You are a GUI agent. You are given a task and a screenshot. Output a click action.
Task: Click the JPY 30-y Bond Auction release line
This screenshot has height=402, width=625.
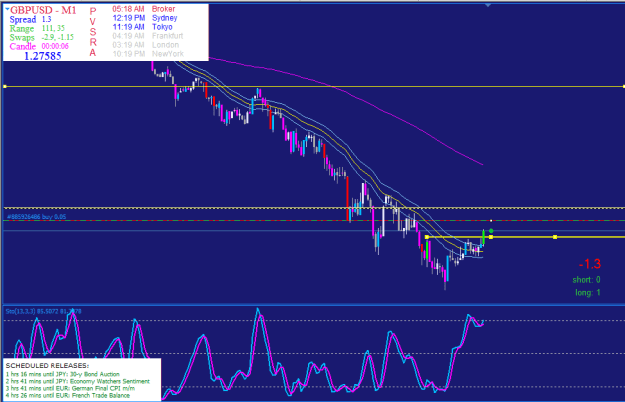click(x=63, y=374)
